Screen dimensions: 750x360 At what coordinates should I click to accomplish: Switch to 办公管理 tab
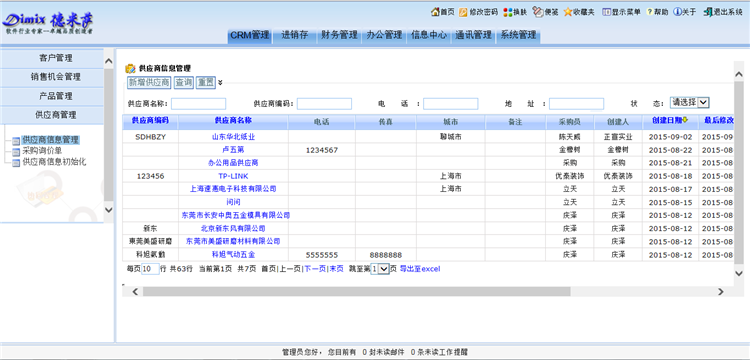(x=384, y=35)
